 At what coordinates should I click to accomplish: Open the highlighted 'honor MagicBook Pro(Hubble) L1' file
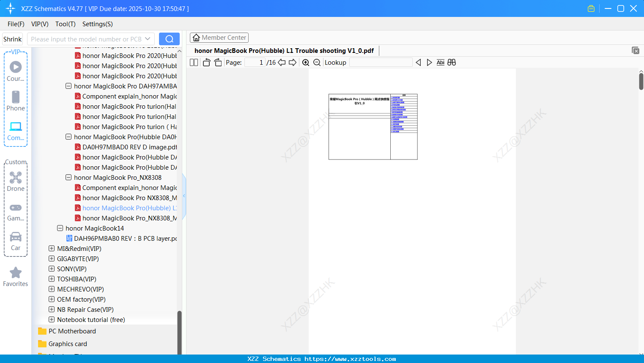click(129, 208)
